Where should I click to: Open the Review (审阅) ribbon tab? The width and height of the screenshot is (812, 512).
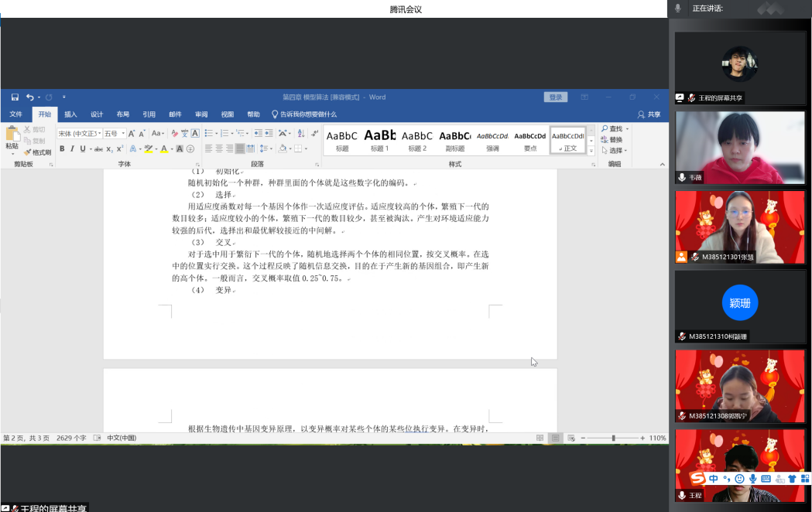pos(200,114)
